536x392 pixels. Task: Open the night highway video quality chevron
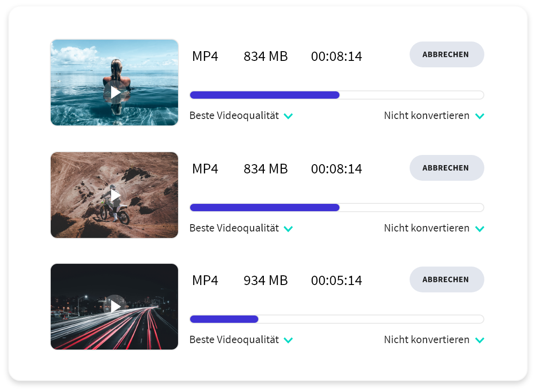tap(288, 340)
